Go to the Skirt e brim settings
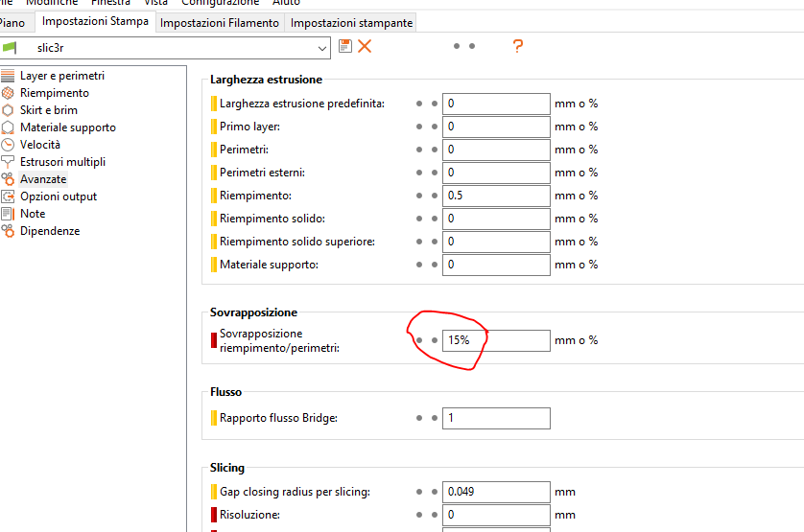 click(x=48, y=110)
